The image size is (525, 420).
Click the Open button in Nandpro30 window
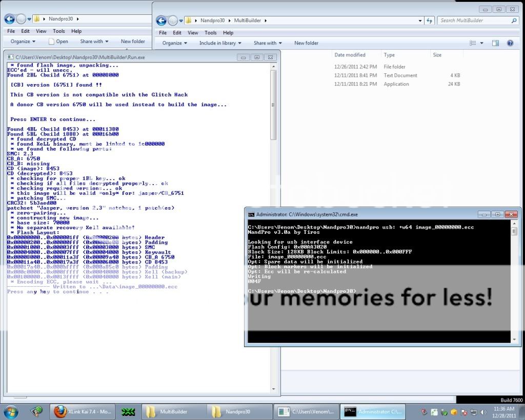coord(58,42)
